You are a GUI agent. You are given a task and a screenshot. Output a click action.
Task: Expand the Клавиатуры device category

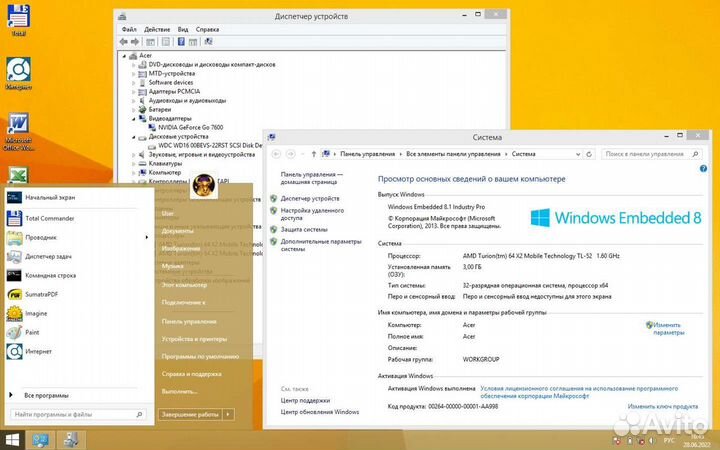pos(134,164)
